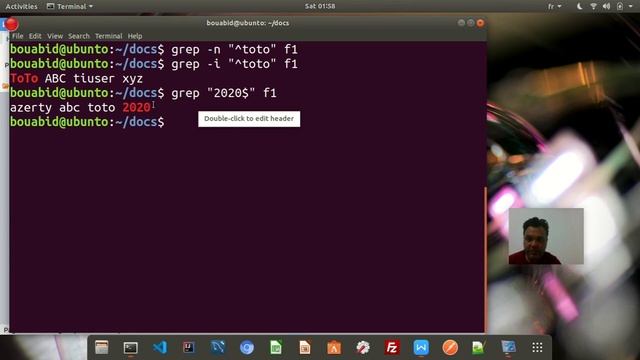This screenshot has height=360, width=640.
Task: Open WPS Writer blue W icon in dock
Action: click(421, 348)
